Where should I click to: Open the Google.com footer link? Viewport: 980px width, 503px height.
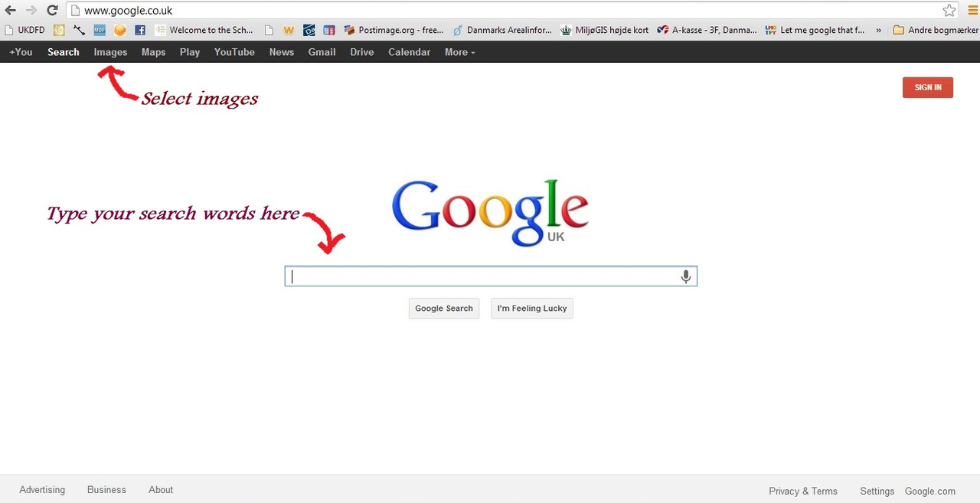tap(930, 492)
